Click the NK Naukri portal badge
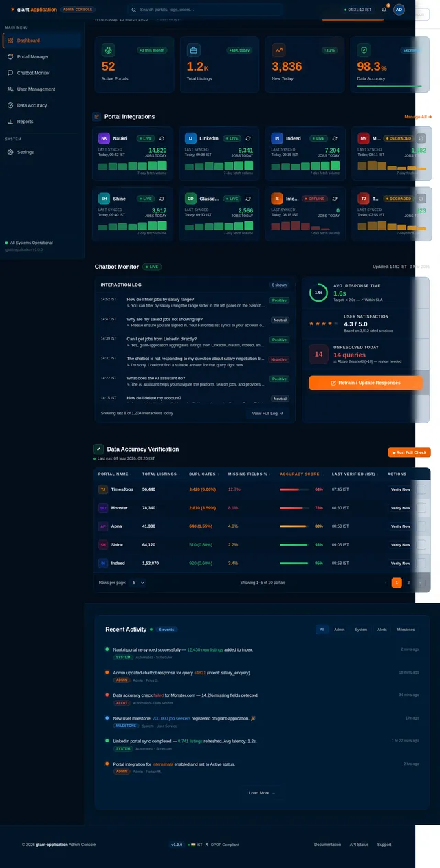 point(104,138)
